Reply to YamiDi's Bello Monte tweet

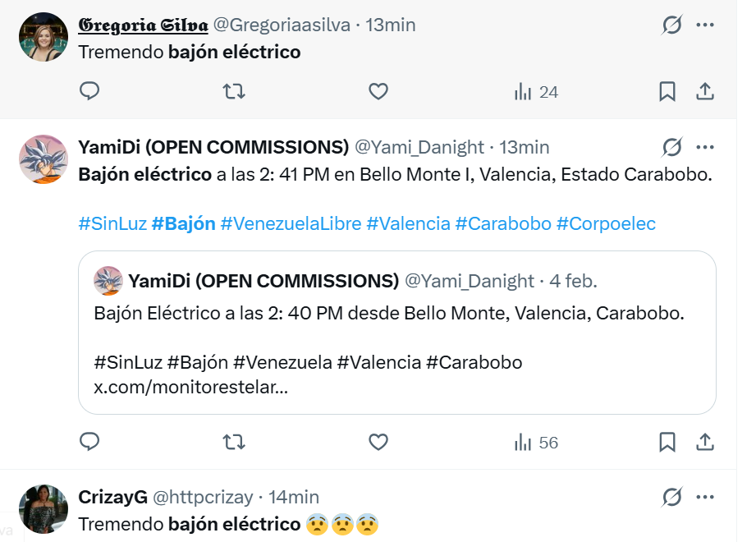[89, 442]
